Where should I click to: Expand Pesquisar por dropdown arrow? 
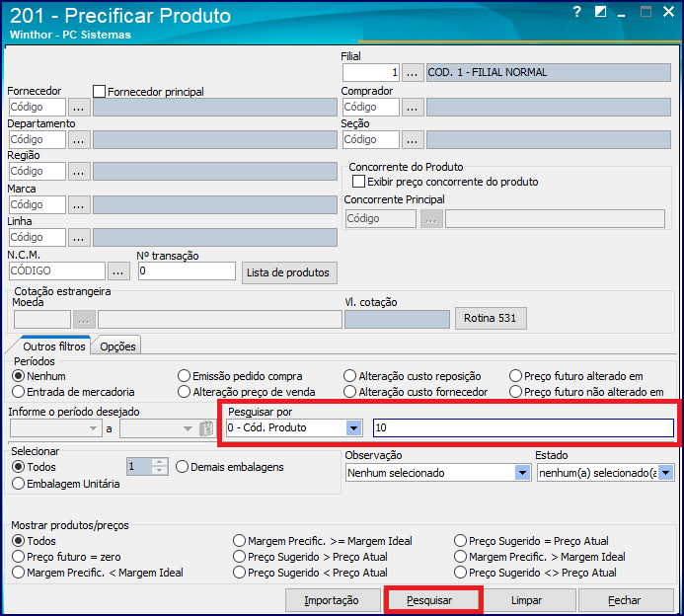pos(353,428)
